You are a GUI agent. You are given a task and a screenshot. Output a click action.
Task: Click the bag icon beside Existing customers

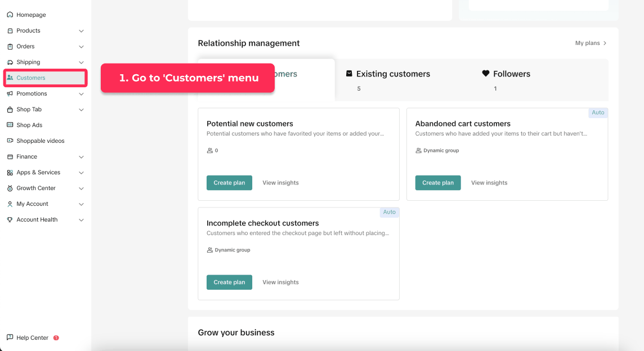coord(349,74)
